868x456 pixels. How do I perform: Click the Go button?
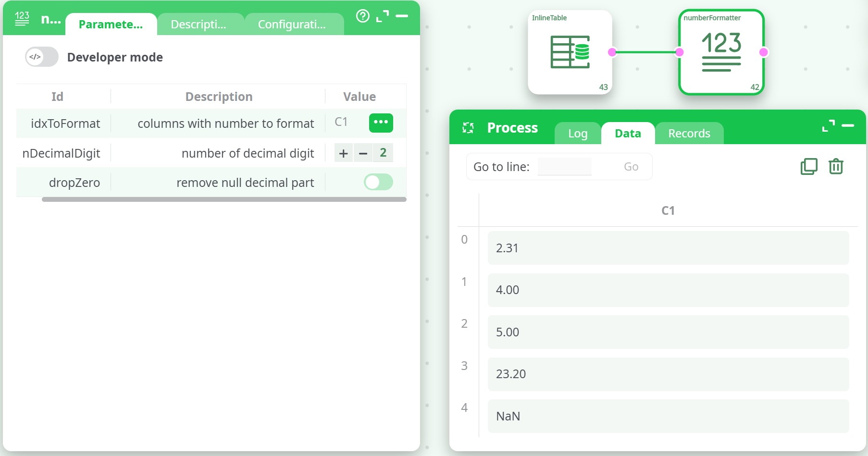click(631, 167)
